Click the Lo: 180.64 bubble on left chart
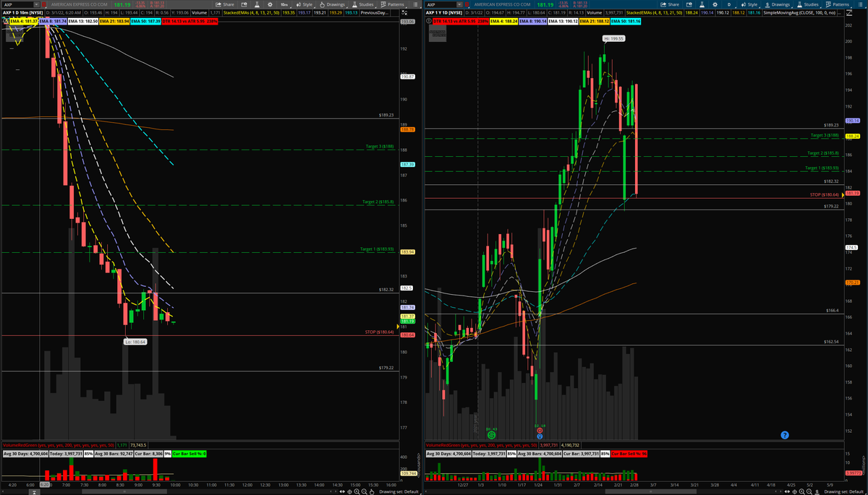 135,342
